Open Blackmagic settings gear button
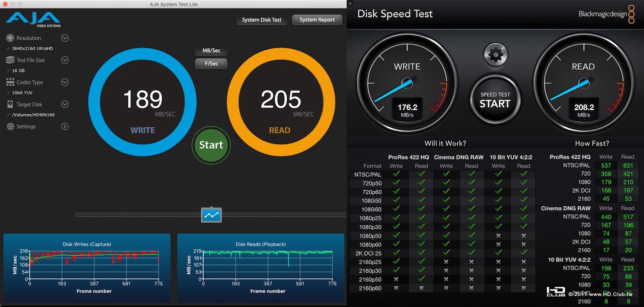Screen dimensions: 644x307 (496, 54)
